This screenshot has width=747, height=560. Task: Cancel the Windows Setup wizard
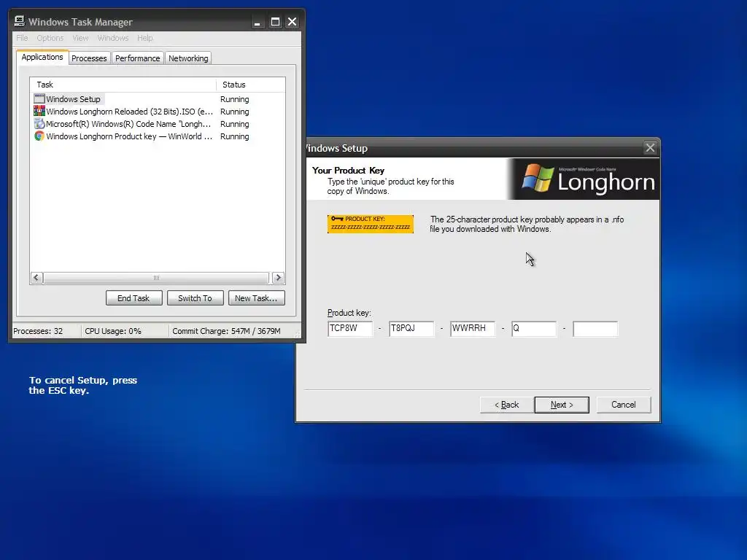(x=624, y=405)
